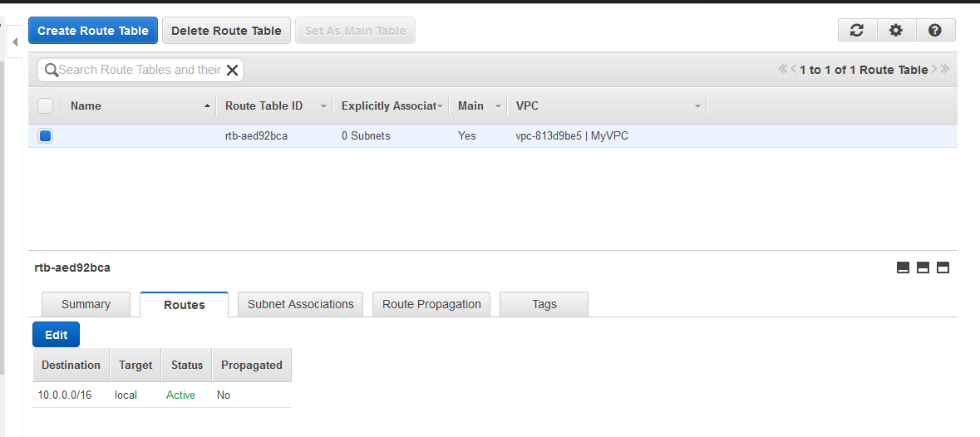This screenshot has width=980, height=437.
Task: Select rtb-aed92bca route table ID cell
Action: pos(256,135)
